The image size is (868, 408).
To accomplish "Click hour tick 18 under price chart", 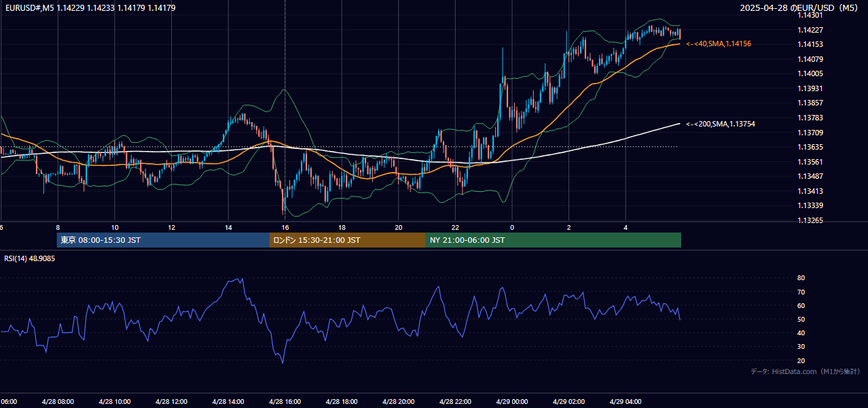I will tap(342, 228).
